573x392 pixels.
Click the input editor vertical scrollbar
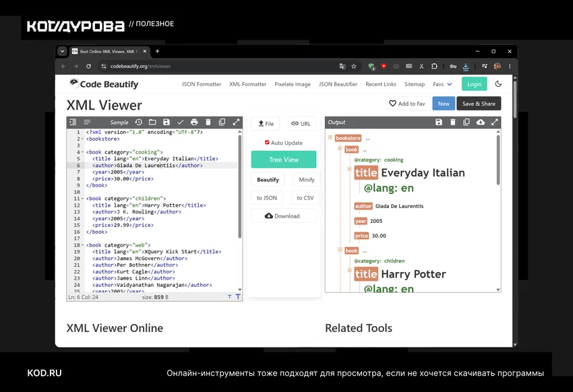point(240,186)
